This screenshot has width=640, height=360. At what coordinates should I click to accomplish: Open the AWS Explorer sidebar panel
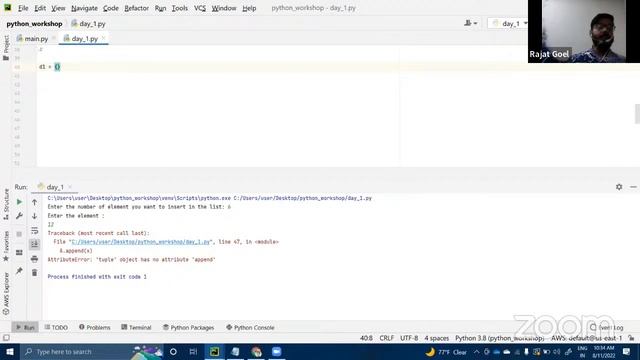6,293
